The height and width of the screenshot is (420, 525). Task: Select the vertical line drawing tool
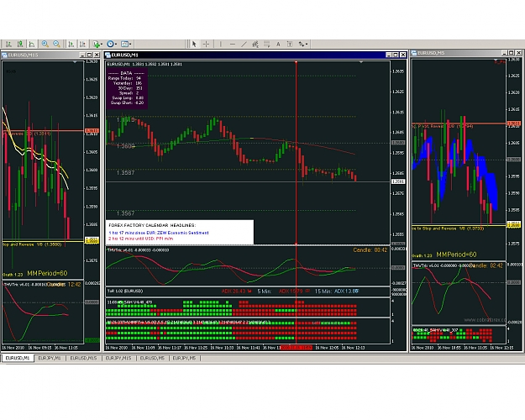tap(220, 44)
